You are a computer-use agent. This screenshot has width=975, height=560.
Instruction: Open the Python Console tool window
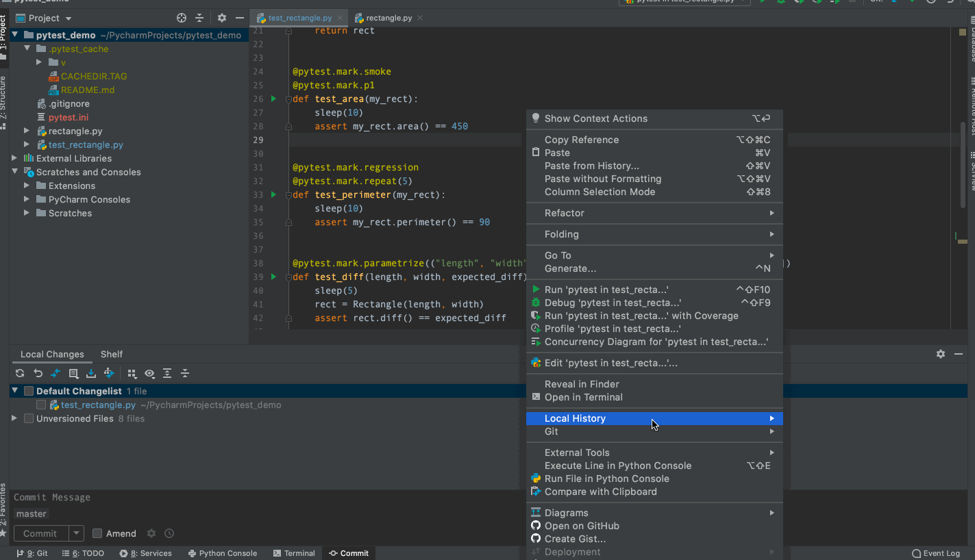[223, 553]
